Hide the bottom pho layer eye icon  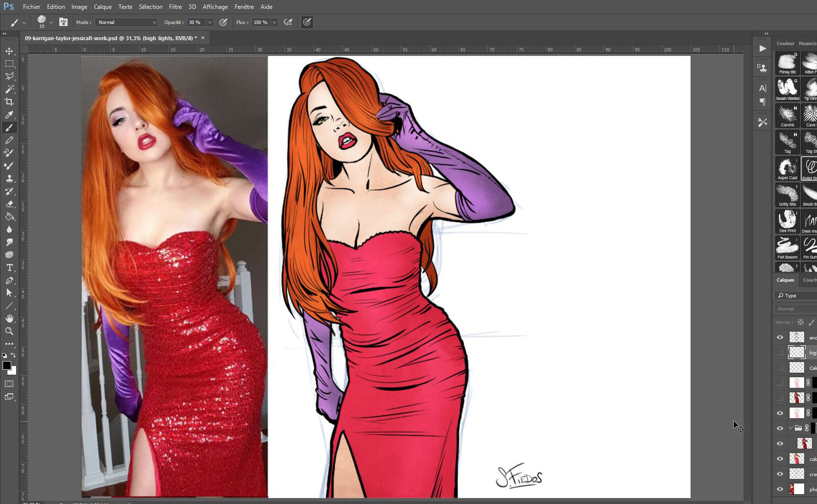point(780,489)
